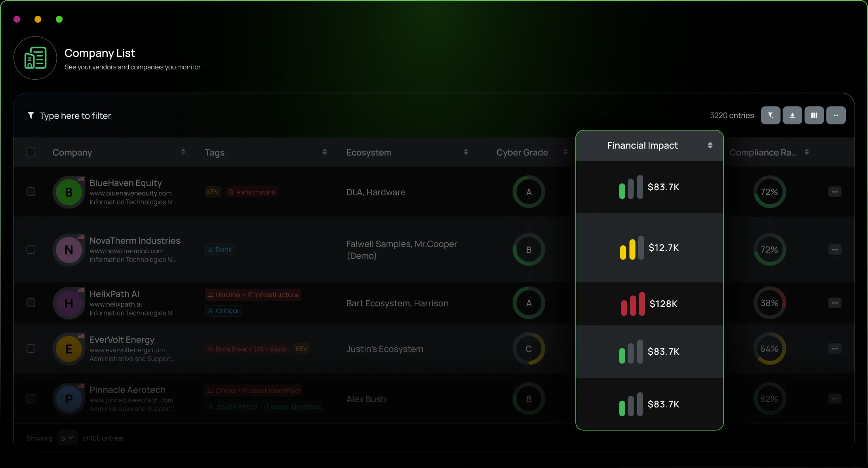Sort the Cyber Grade column
This screenshot has height=468, width=868.
pyautogui.click(x=565, y=152)
